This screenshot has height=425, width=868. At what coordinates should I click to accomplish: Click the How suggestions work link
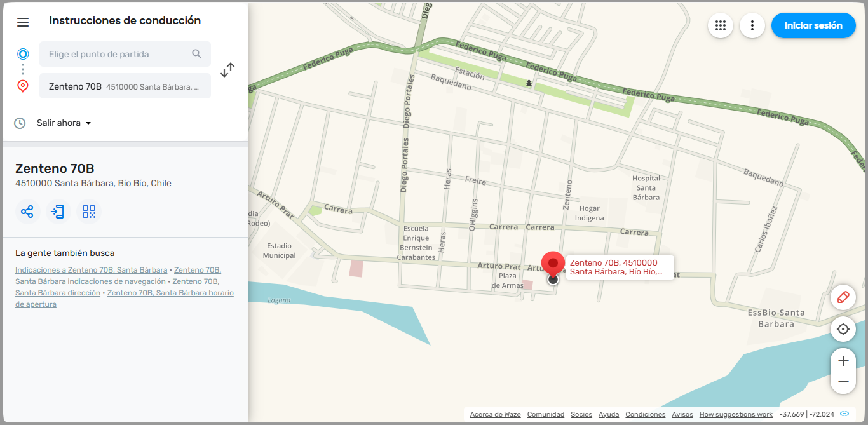pos(736,414)
